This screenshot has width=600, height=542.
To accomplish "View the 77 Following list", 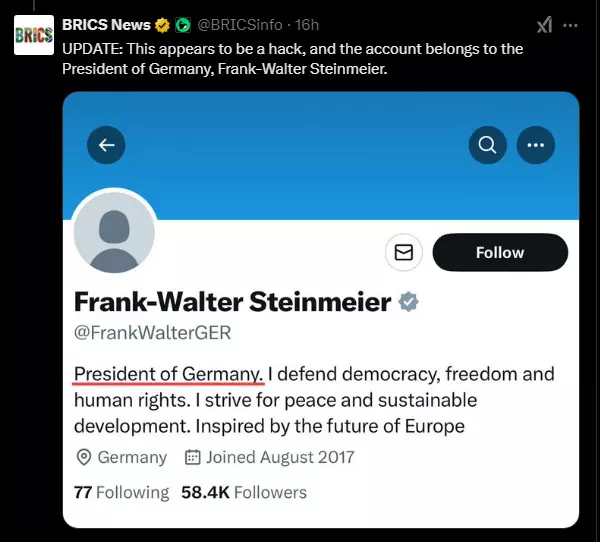I will [122, 492].
